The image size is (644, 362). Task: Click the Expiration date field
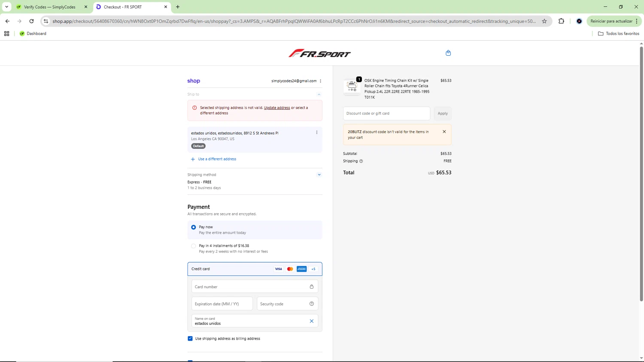click(x=222, y=304)
